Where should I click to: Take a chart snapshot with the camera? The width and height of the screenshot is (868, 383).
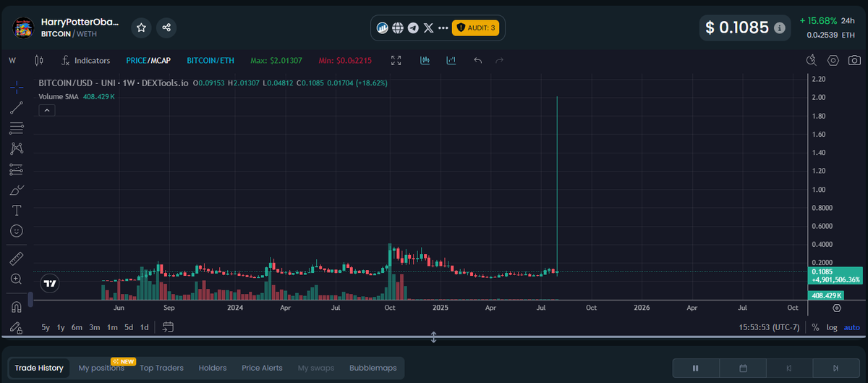pyautogui.click(x=855, y=61)
